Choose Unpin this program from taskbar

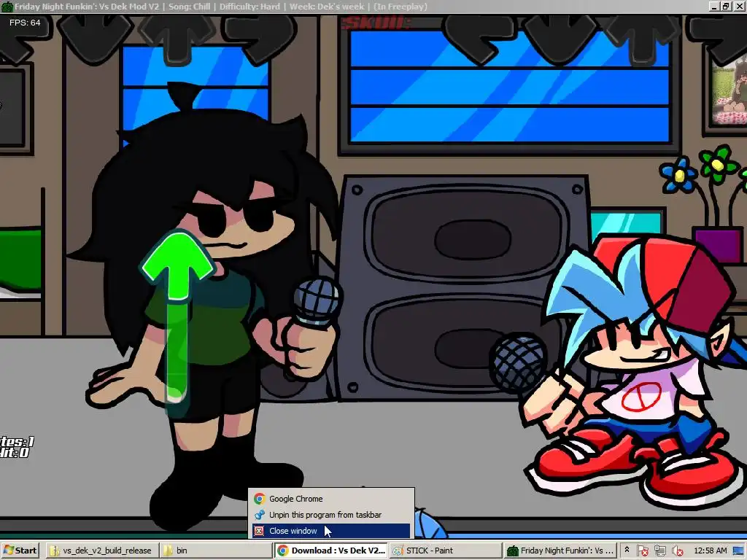tap(330, 515)
